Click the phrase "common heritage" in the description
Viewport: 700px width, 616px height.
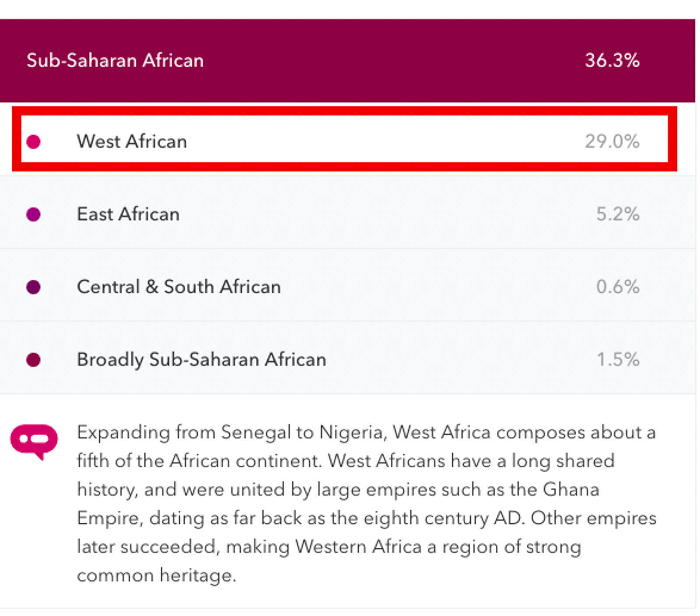tap(156, 575)
